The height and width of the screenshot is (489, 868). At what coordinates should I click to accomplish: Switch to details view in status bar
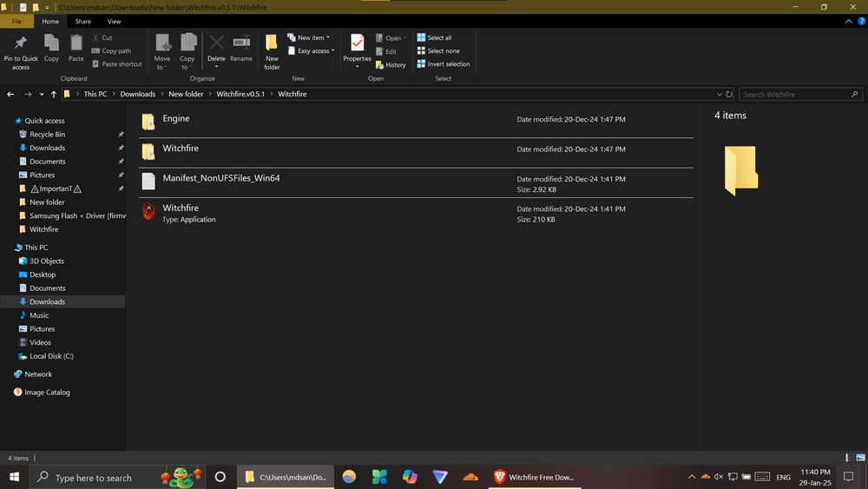point(849,458)
